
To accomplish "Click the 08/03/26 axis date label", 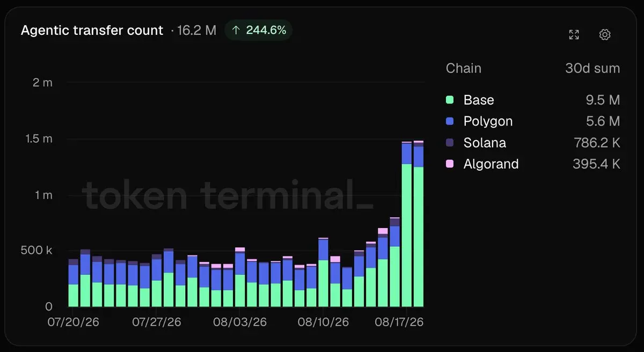I will click(240, 322).
